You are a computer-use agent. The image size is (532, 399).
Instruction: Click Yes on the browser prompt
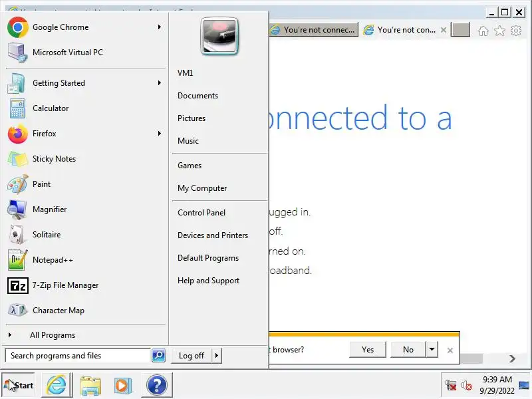(x=368, y=350)
